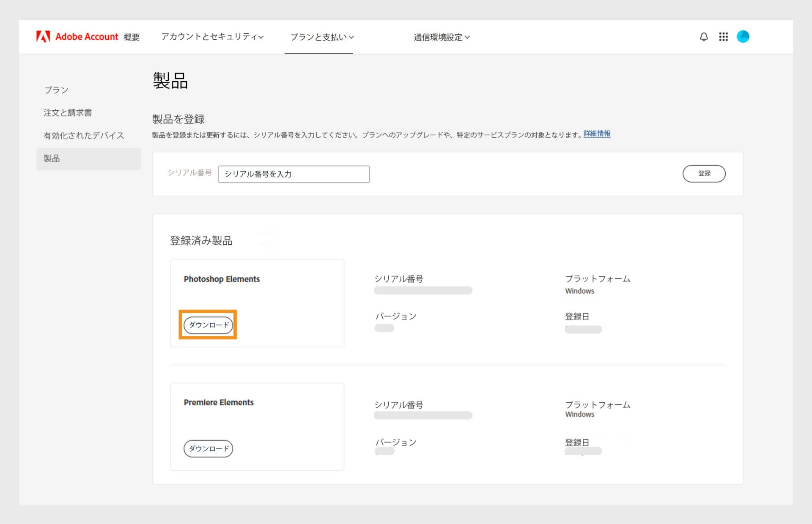
Task: Select 注文と請求書 in the sidebar
Action: point(68,113)
